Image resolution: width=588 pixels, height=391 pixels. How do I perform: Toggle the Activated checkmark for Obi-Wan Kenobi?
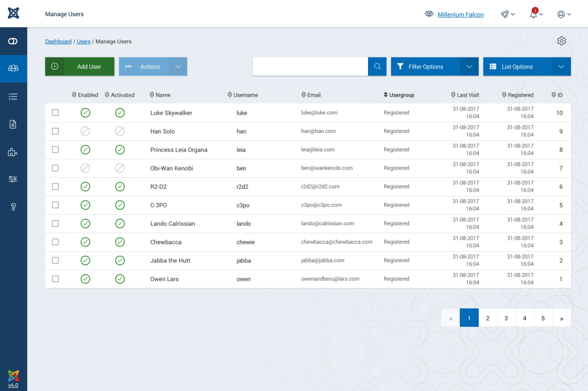pos(120,168)
